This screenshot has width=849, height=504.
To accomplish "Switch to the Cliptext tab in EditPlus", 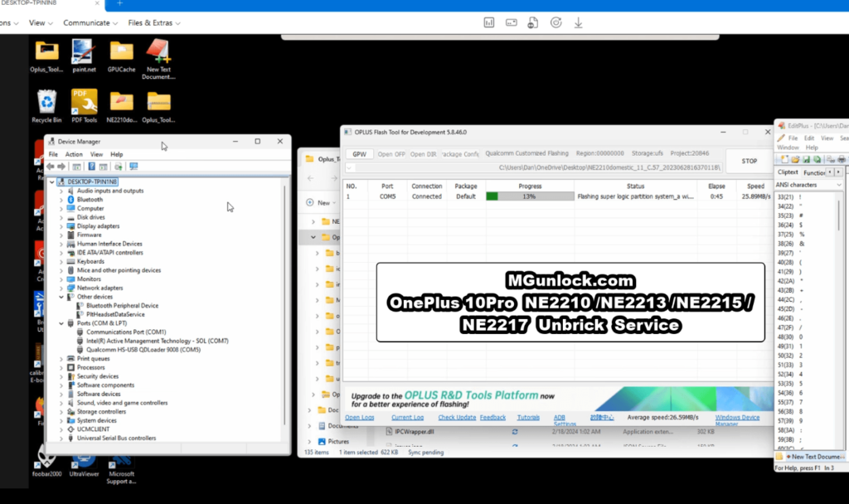I will point(788,172).
